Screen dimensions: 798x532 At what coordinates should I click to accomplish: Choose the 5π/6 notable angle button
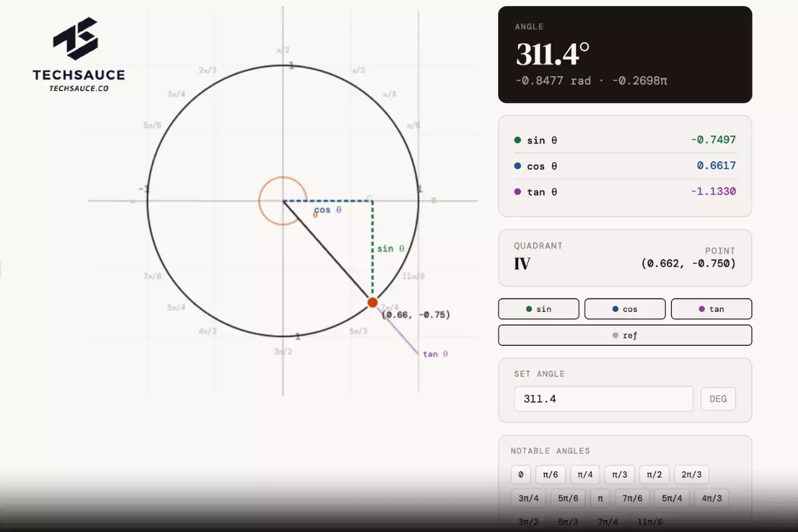click(x=569, y=498)
